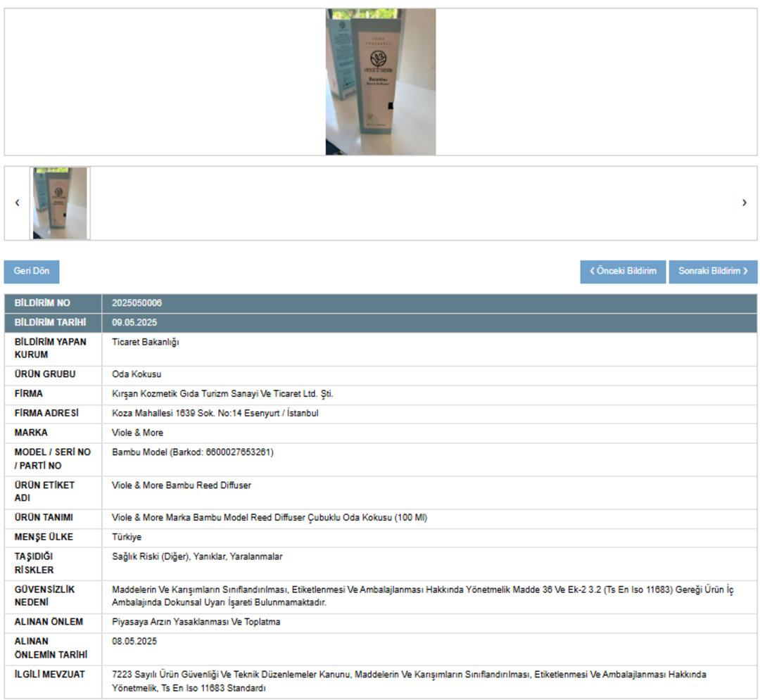The image size is (760, 700).
Task: Click the ÜRÜN TANIMI row label
Action: tap(44, 518)
